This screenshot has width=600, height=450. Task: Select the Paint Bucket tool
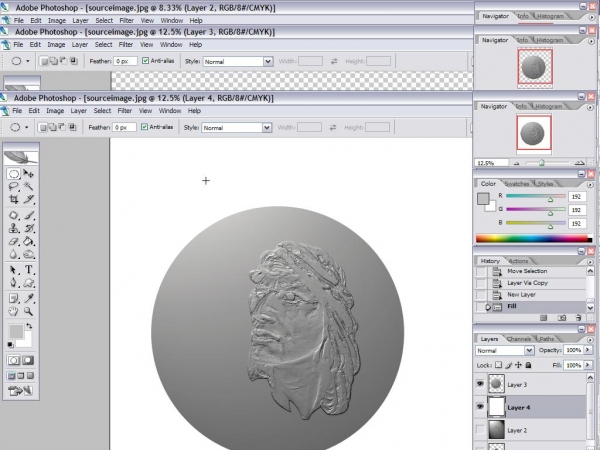pyautogui.click(x=28, y=241)
